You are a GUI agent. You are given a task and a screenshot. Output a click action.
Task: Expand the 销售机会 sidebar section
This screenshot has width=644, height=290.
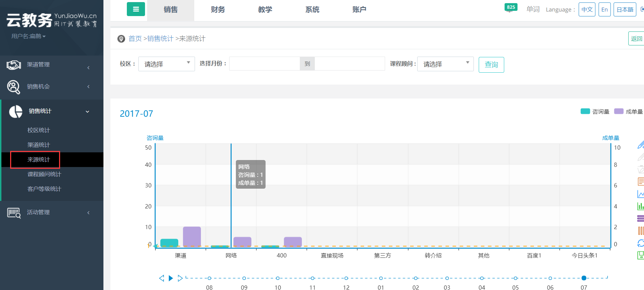tap(52, 87)
